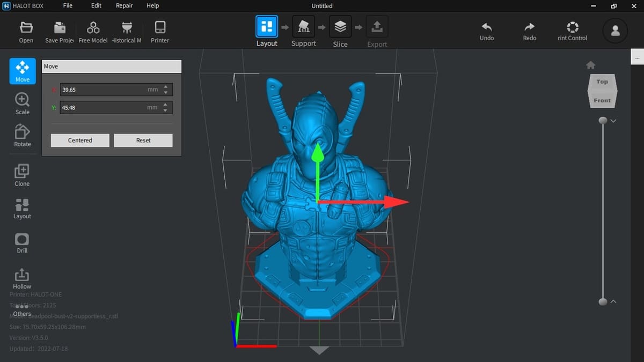
Task: Click the Top face of view cube
Action: pos(602,82)
